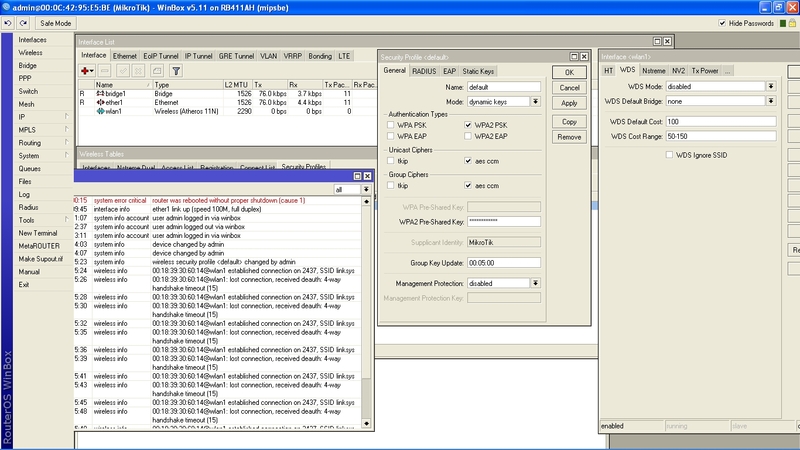The image size is (800, 450).
Task: Open New Terminal from sidebar menu
Action: (x=38, y=233)
